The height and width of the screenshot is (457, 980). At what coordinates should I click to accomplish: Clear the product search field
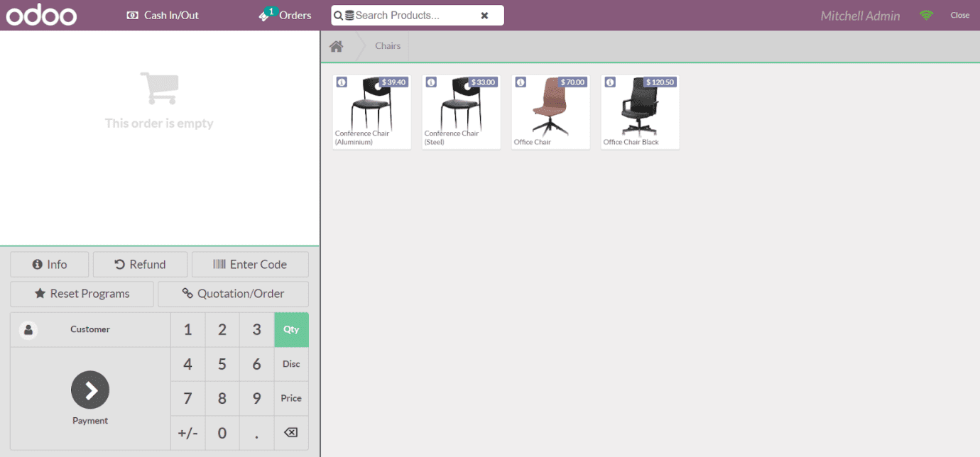click(486, 15)
